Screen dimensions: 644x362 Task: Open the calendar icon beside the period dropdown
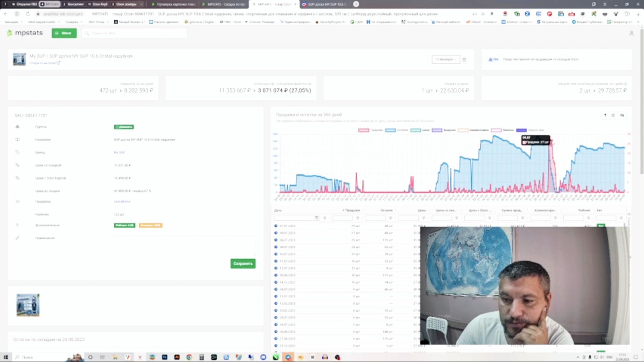point(464,59)
